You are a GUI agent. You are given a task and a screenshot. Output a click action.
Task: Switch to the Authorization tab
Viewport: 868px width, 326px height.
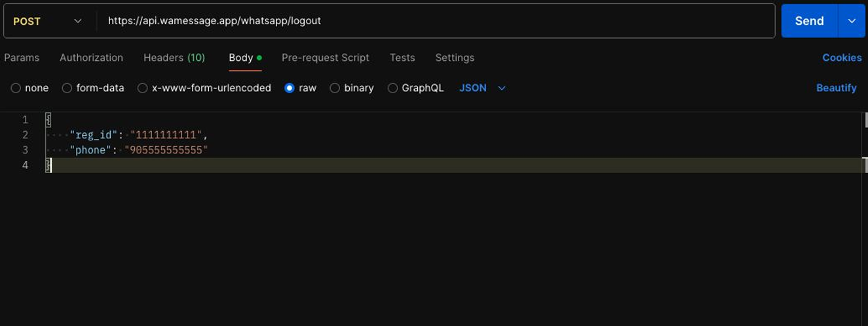[91, 58]
